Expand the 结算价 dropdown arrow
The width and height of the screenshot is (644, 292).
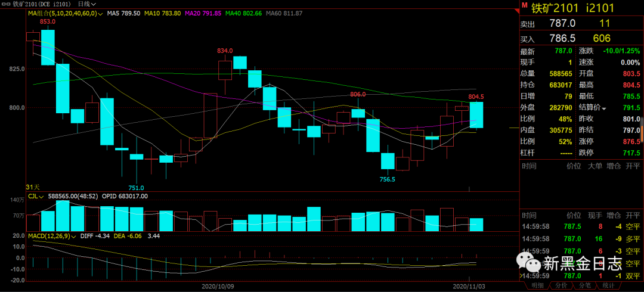(x=603, y=108)
